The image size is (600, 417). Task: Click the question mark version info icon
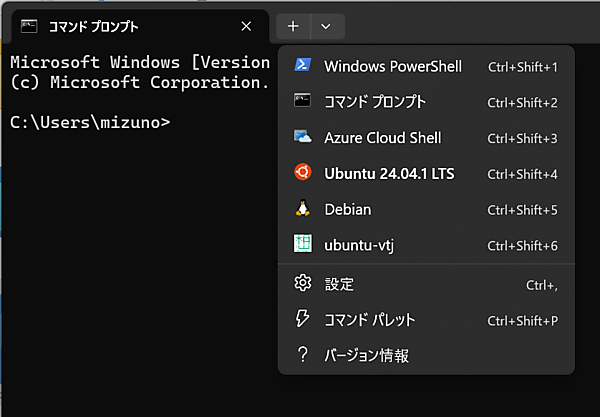point(302,355)
